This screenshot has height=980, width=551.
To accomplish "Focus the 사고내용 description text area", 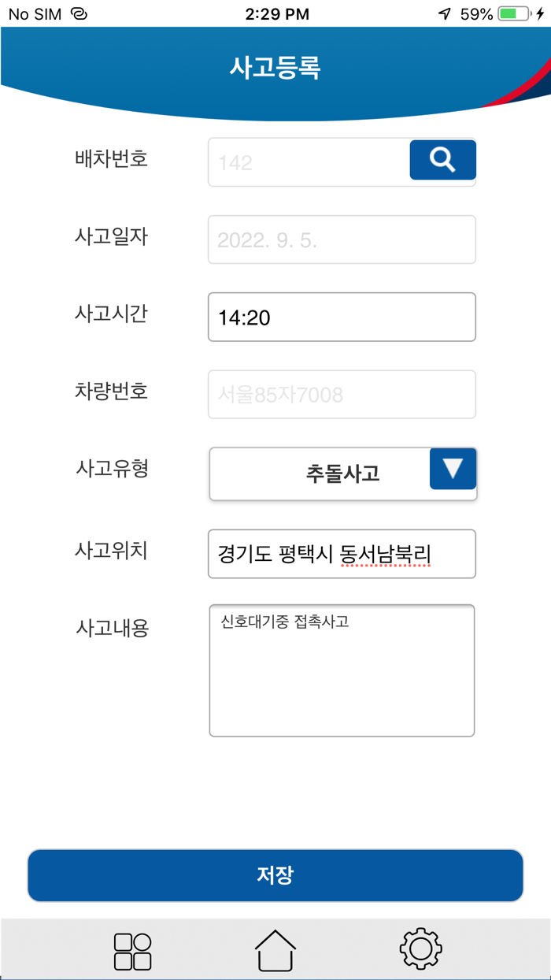I will (342, 670).
